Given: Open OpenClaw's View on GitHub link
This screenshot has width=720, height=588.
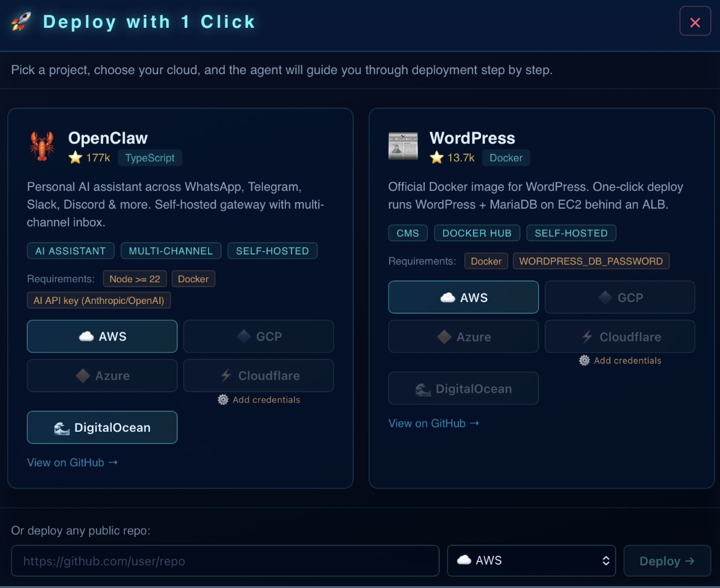Looking at the screenshot, I should (72, 462).
